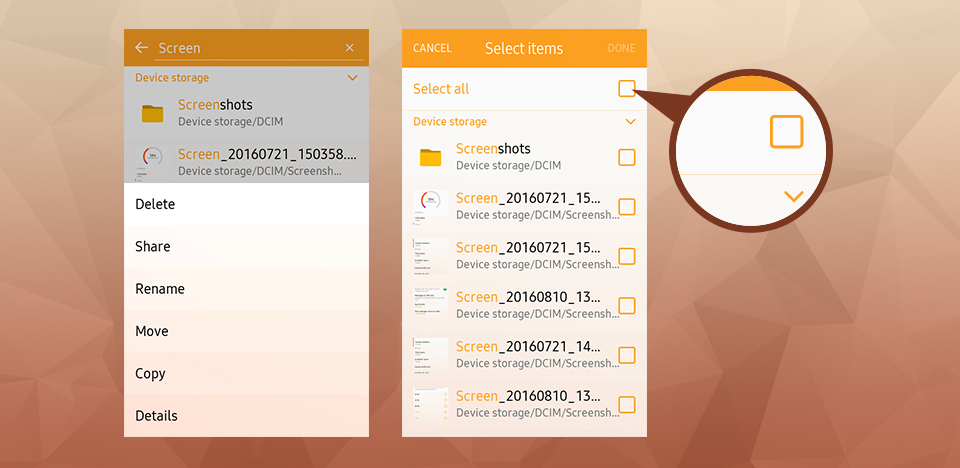
Task: Choose Rename from the context menu
Action: 160,289
